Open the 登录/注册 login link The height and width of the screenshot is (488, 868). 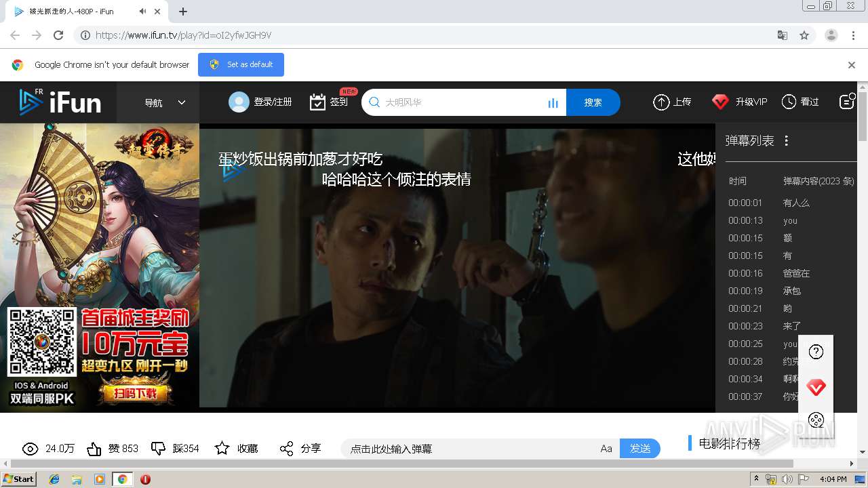click(x=273, y=102)
